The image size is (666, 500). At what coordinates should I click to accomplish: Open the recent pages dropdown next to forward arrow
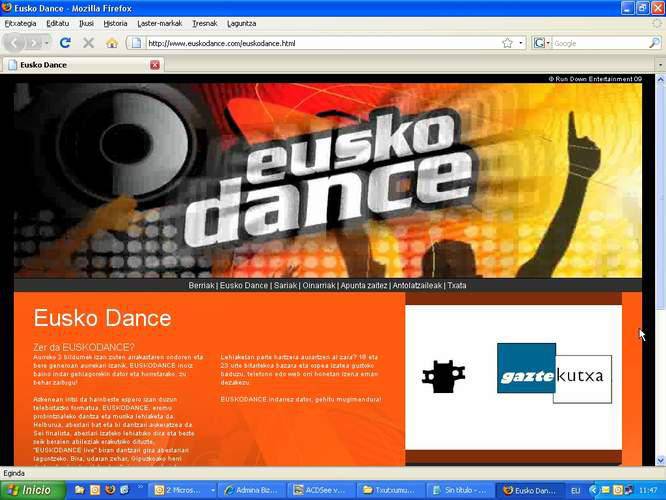pyautogui.click(x=47, y=43)
